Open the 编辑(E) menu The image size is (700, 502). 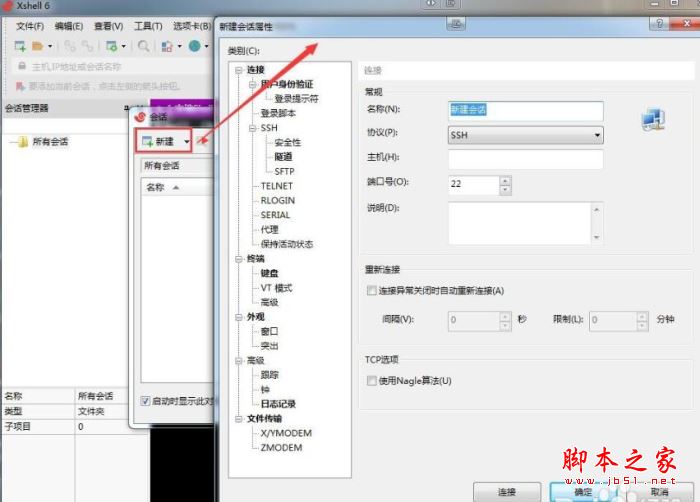click(69, 26)
